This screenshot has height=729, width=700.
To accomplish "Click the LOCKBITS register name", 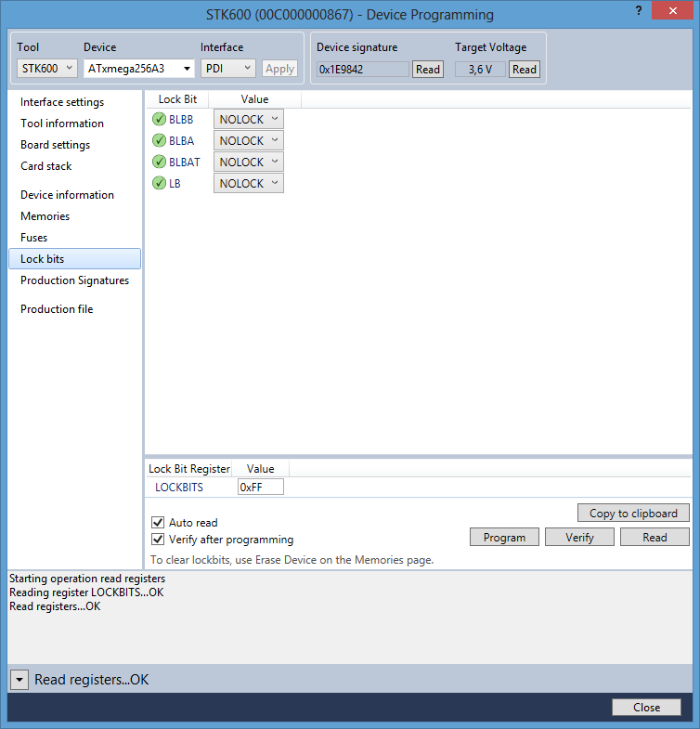I will tap(179, 488).
